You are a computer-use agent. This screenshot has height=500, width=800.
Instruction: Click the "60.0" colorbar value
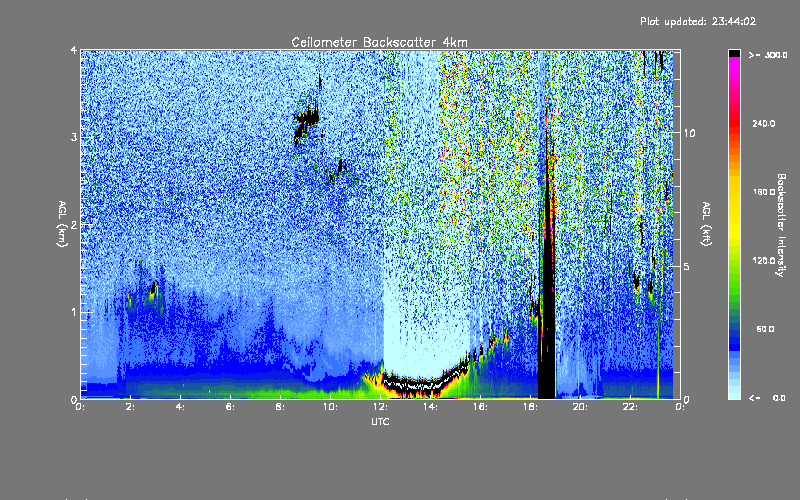(765, 329)
